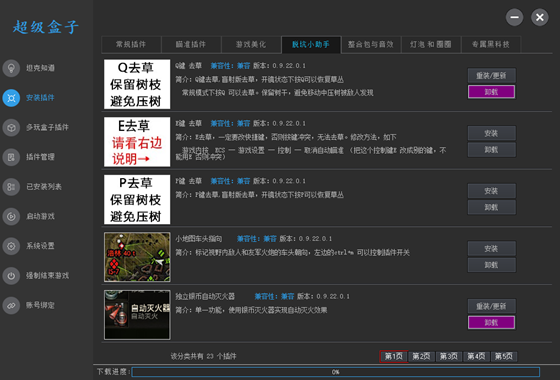Launch the game via 启动游戏 icon
The height and width of the screenshot is (380, 560).
11,216
